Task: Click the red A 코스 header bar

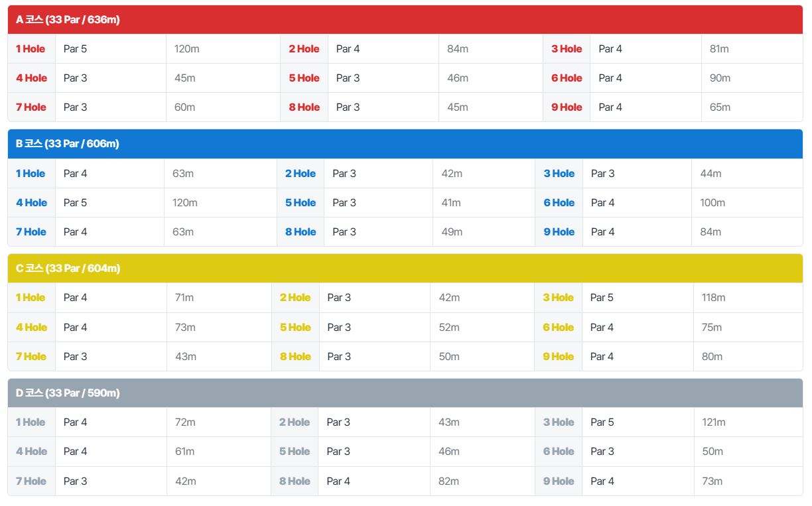Action: tap(405, 19)
